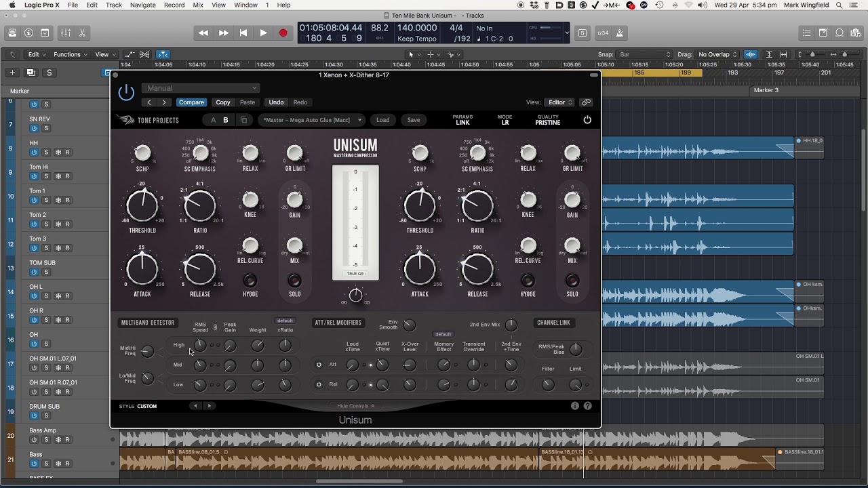
Task: Open Editors with the scissors icon
Action: [x=82, y=33]
